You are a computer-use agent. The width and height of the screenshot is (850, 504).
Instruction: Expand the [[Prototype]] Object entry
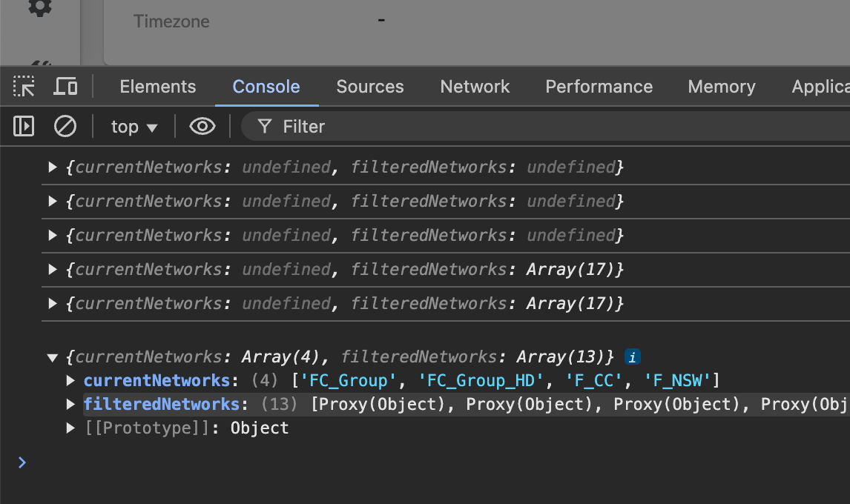(x=71, y=428)
